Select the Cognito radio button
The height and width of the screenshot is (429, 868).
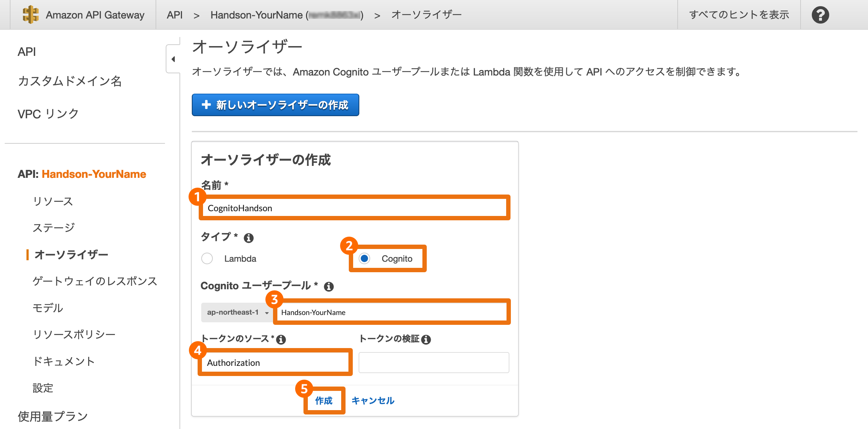click(364, 258)
